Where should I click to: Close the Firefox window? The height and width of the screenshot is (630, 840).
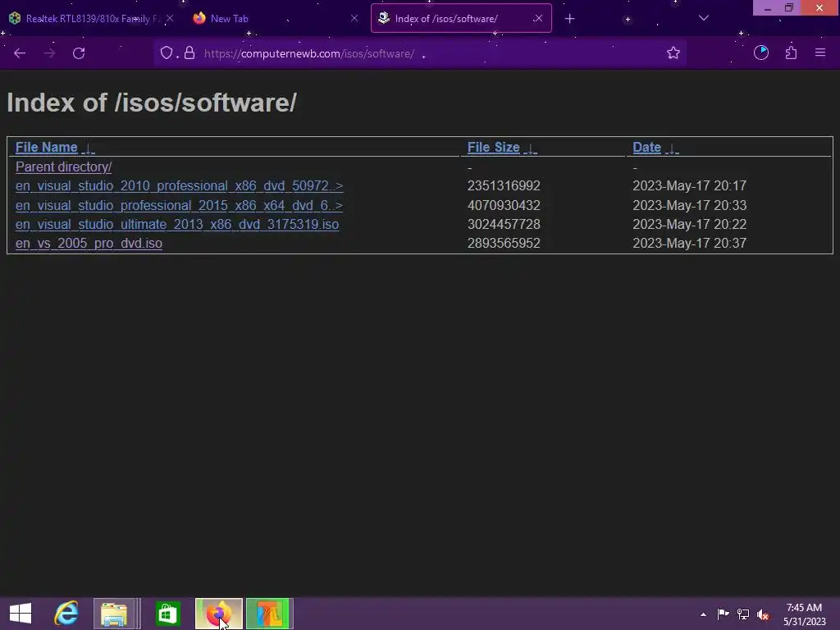coord(819,8)
